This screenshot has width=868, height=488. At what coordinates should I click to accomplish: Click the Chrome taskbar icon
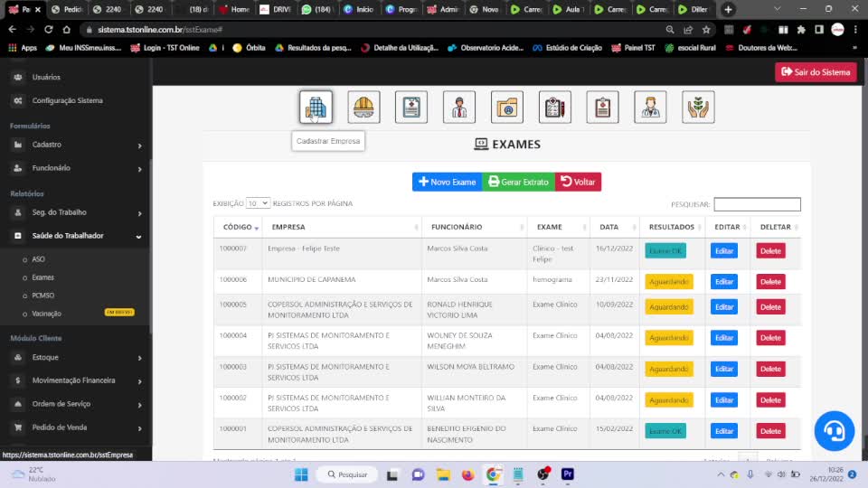pyautogui.click(x=493, y=474)
